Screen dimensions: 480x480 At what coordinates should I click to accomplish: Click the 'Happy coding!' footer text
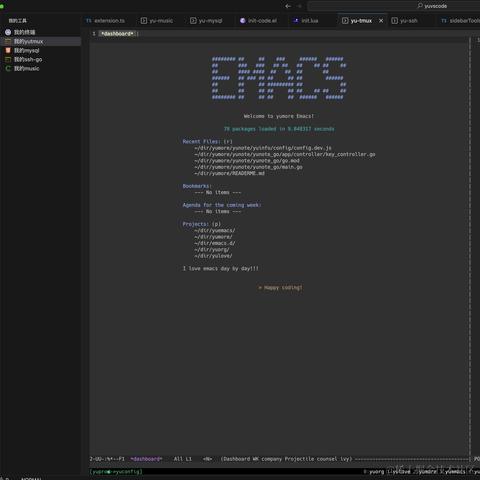(280, 287)
